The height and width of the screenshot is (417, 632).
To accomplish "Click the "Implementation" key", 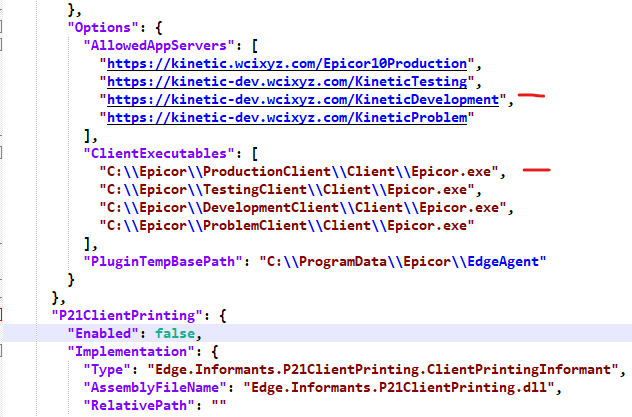I will [x=131, y=352].
